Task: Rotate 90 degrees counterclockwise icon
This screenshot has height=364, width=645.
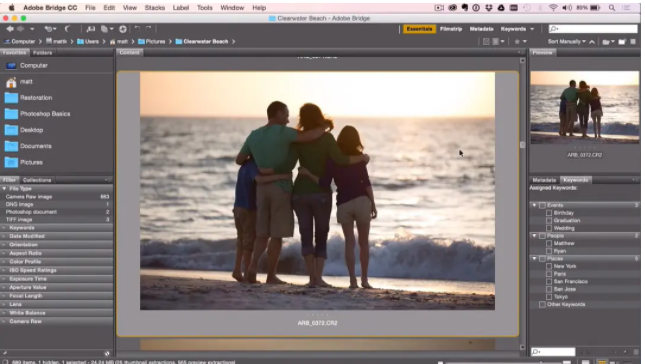Action: coord(137,28)
